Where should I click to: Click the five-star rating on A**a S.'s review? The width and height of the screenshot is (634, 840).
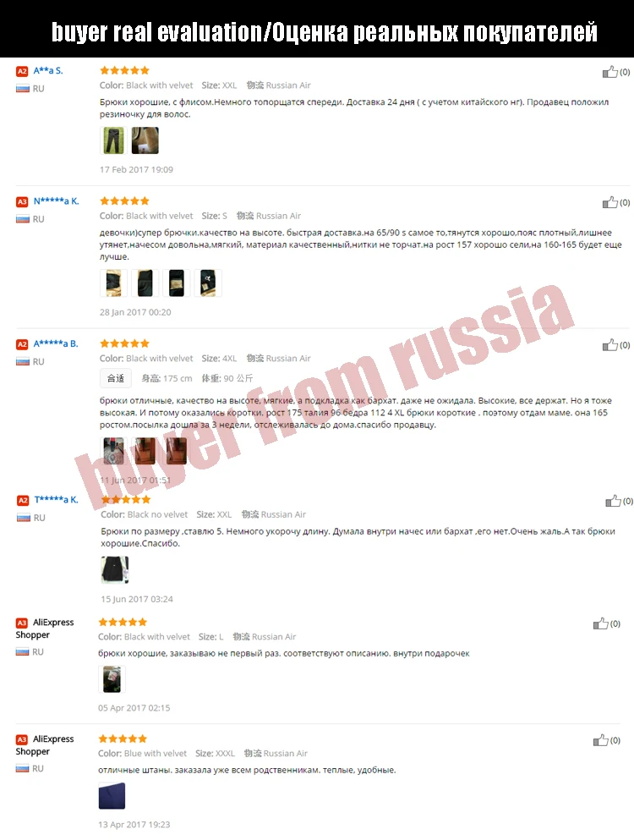(124, 70)
